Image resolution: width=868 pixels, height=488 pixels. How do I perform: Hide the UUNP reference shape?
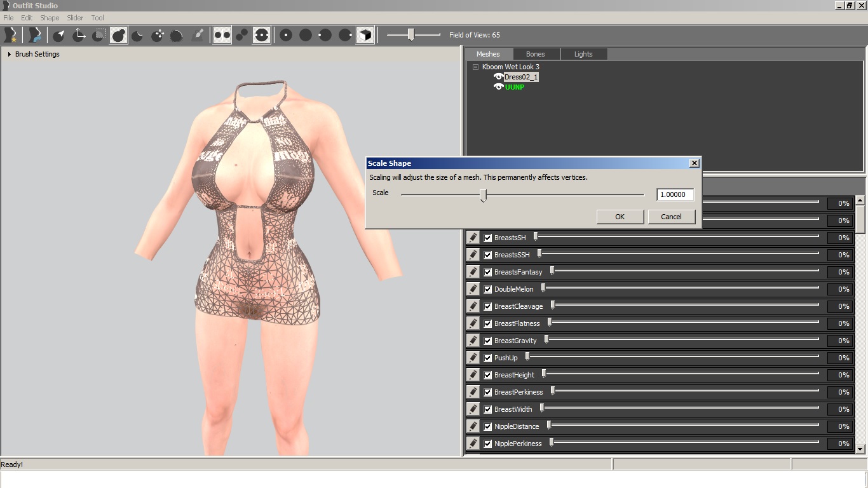[x=499, y=86]
